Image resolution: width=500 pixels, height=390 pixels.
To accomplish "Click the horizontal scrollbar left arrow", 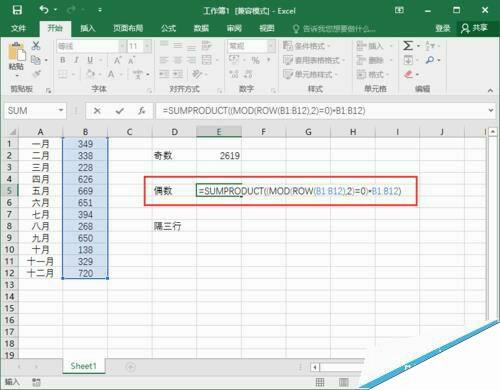I will coord(315,368).
